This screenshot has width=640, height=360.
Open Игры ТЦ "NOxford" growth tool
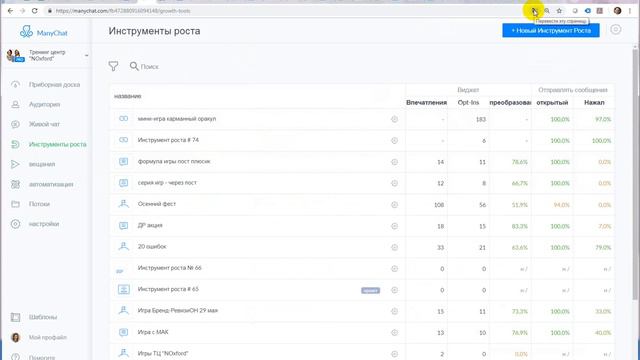pyautogui.click(x=163, y=353)
